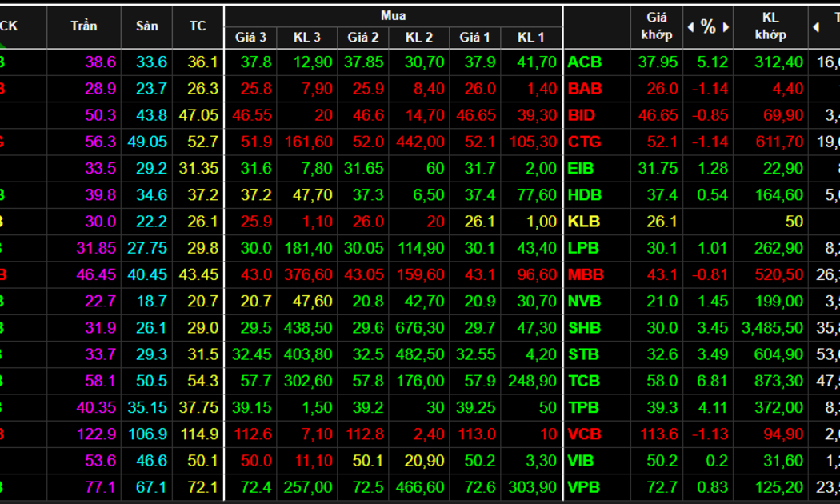The image size is (840, 504).
Task: Click TPB Giá 1 value 39.25
Action: pos(476,407)
